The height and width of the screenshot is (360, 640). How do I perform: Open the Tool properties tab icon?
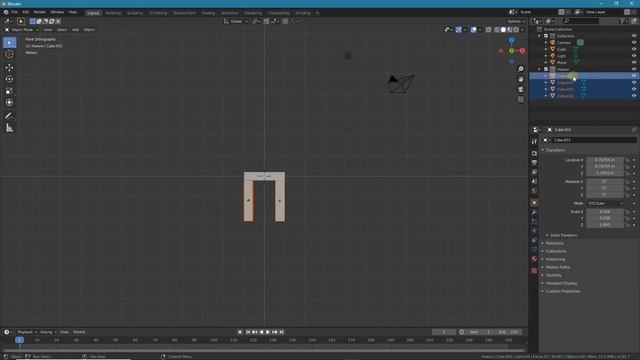[534, 141]
